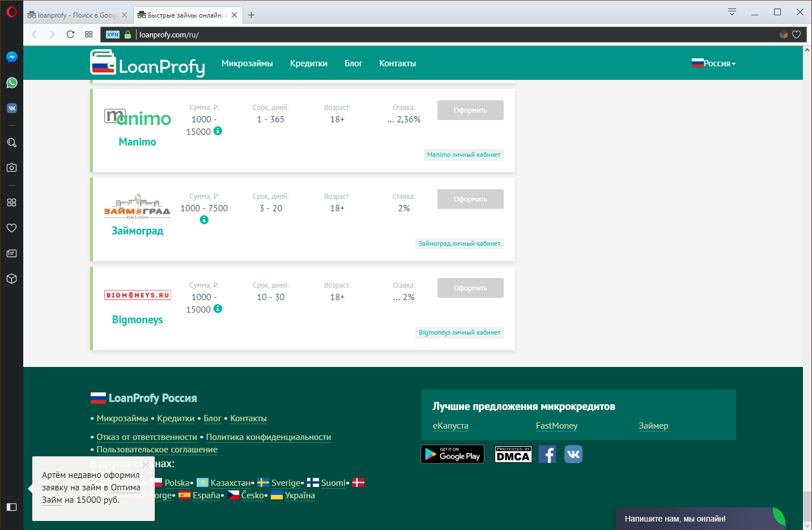Go back to the previous page
This screenshot has height=530, width=812.
pos(35,35)
